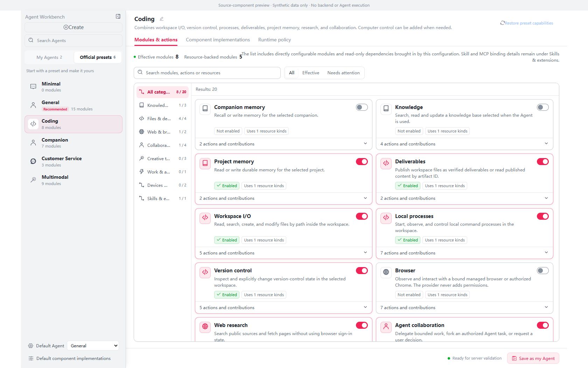Image resolution: width=588 pixels, height=368 pixels.
Task: Click the Customer Service preset icon
Action: pos(33,161)
